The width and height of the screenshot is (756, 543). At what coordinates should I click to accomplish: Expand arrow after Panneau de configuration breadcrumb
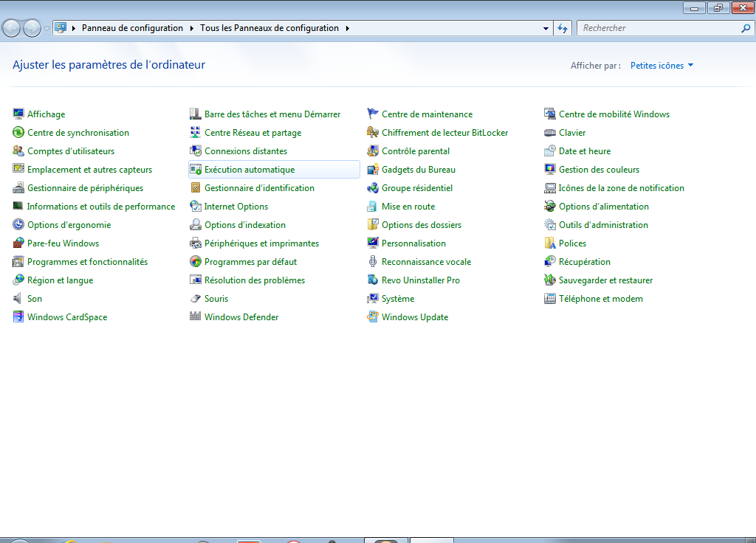(x=191, y=28)
